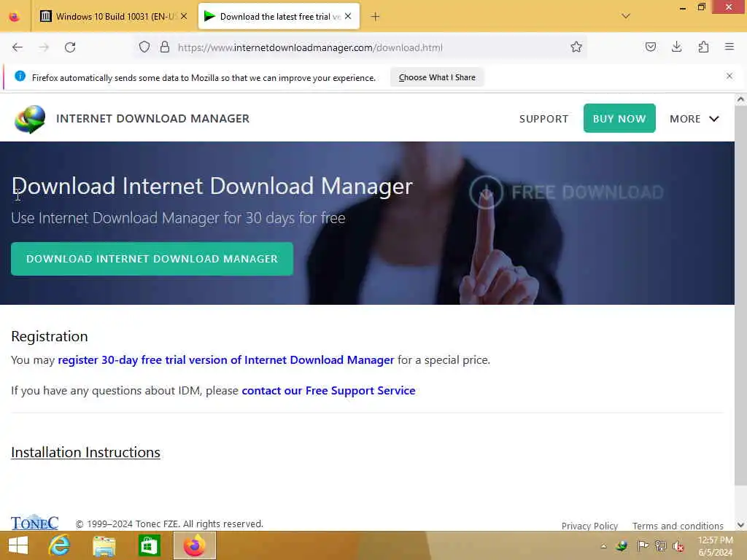Click INTERNET DOWNLOAD MANAGER site title
Viewport: 747px width, 560px height.
coord(153,119)
